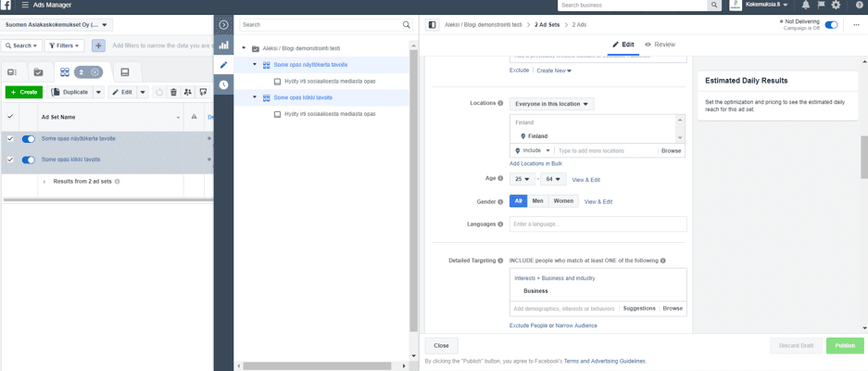
Task: Change minimum age 25 dropdown
Action: [522, 179]
